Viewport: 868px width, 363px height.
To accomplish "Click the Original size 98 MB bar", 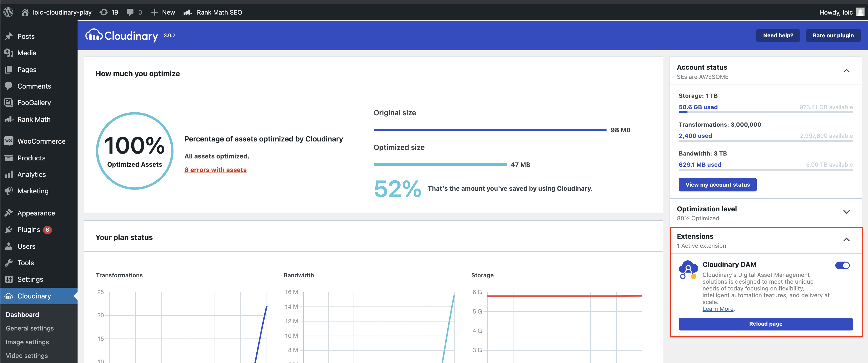I will [x=490, y=130].
